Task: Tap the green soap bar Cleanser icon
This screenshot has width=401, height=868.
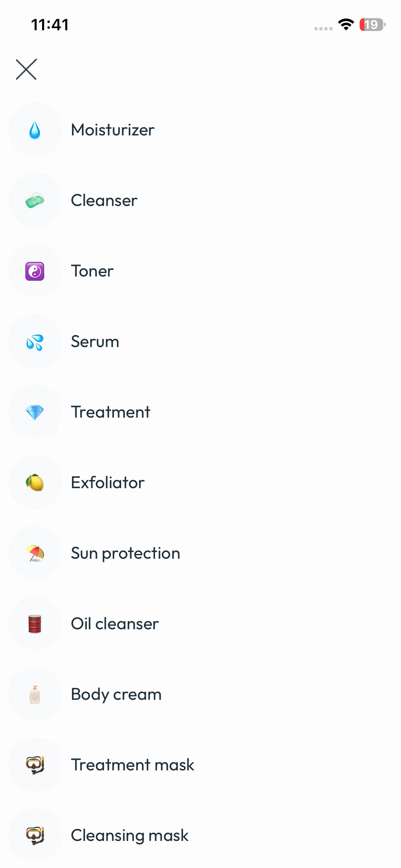Action: click(35, 201)
